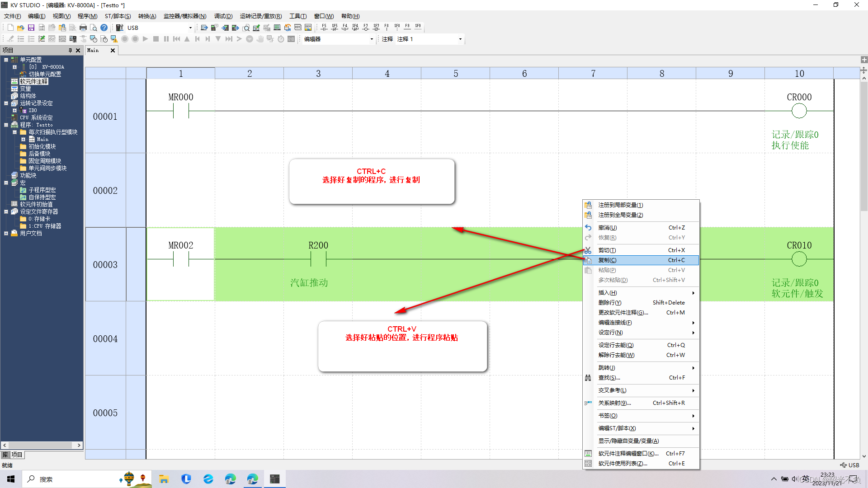Image resolution: width=868 pixels, height=488 pixels.
Task: Open the 转换(A) menu
Action: (x=147, y=16)
